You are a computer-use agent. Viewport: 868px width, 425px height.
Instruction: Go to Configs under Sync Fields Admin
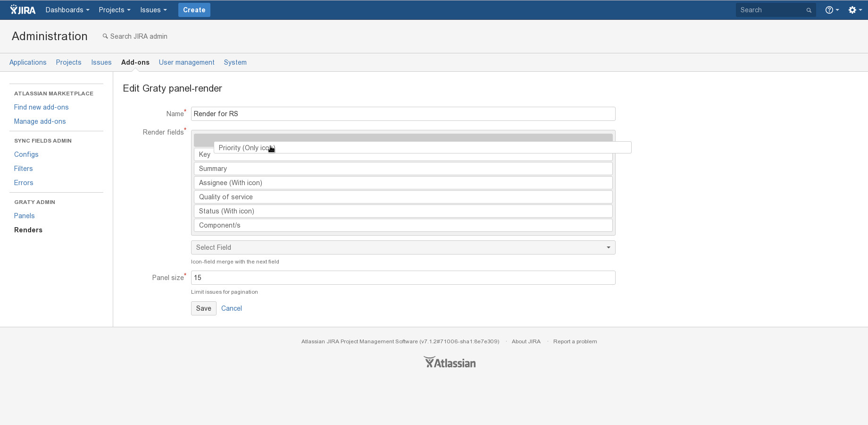(x=26, y=154)
